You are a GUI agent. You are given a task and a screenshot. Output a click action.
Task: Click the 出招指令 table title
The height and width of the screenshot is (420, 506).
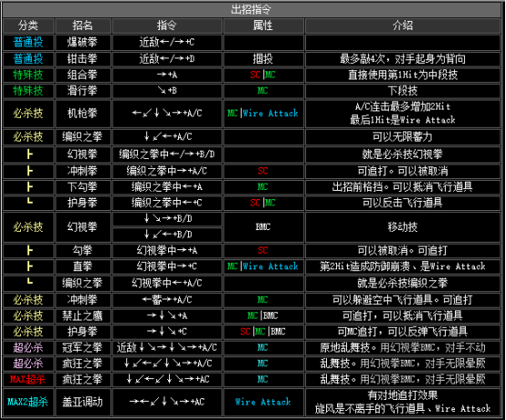[x=251, y=9]
